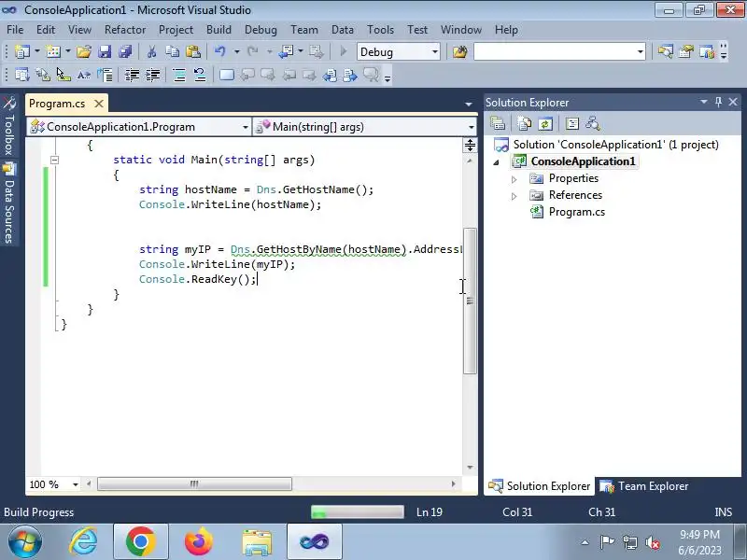Image resolution: width=747 pixels, height=560 pixels.
Task: Decrease line indent with toolbar icon
Action: [x=132, y=75]
